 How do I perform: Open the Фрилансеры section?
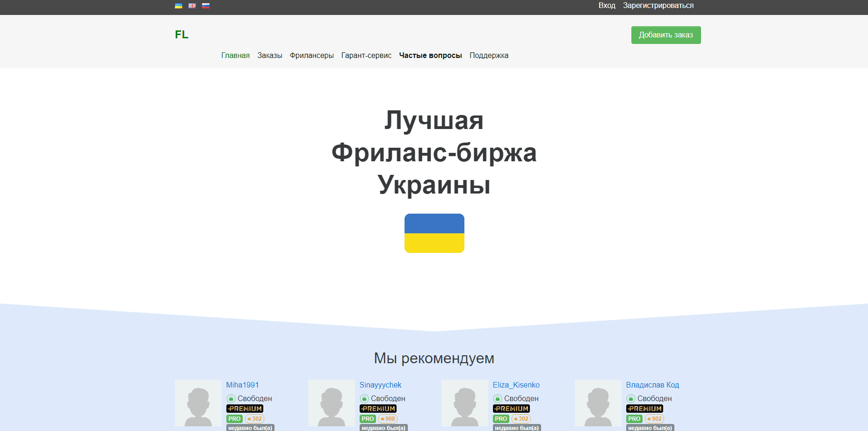311,55
